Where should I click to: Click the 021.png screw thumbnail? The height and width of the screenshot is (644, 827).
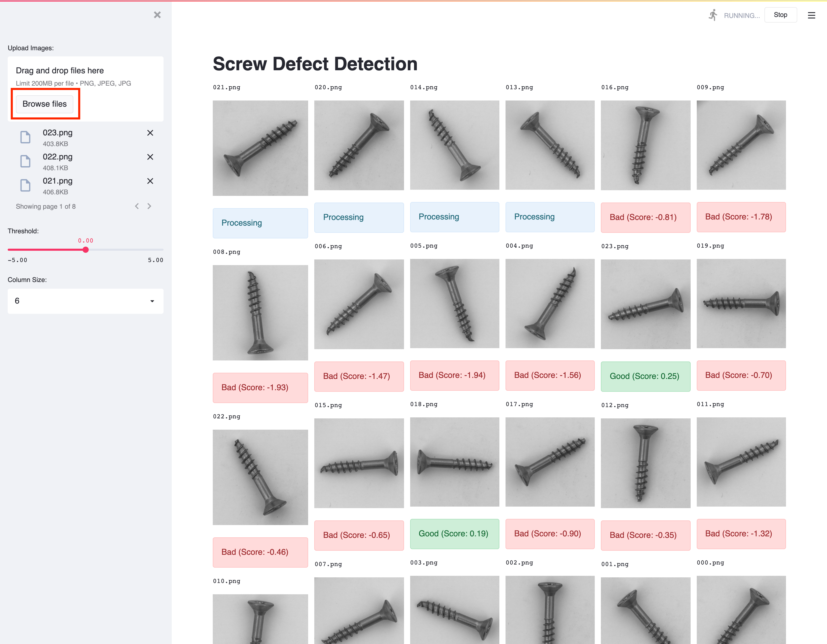click(x=260, y=148)
